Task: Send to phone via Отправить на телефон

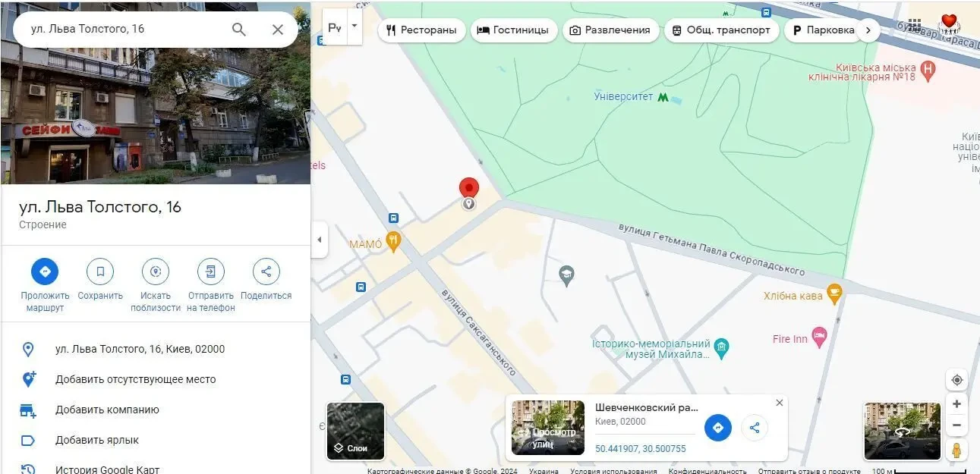Action: pos(211,272)
